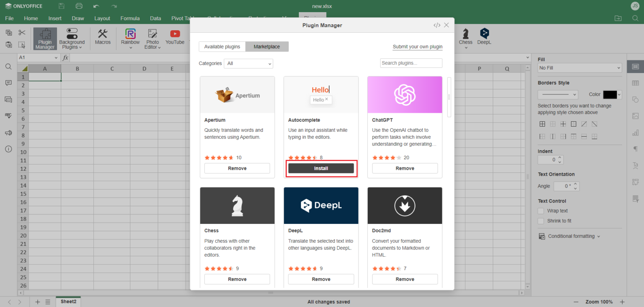Click the Search plugins field
644x307 pixels.
tap(411, 63)
